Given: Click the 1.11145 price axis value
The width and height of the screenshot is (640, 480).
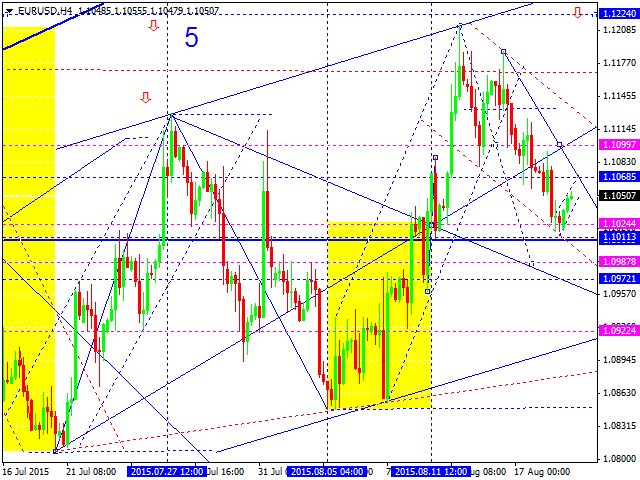Looking at the screenshot, I should (619, 129).
